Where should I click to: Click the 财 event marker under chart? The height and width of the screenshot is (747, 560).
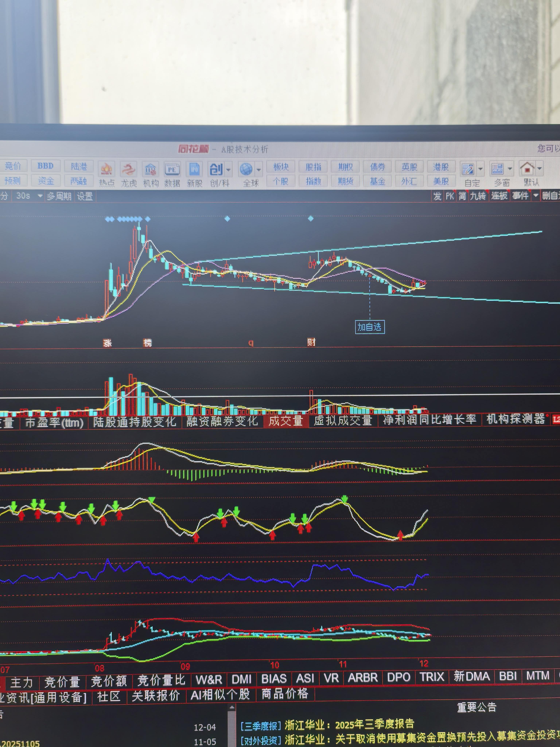pyautogui.click(x=311, y=342)
